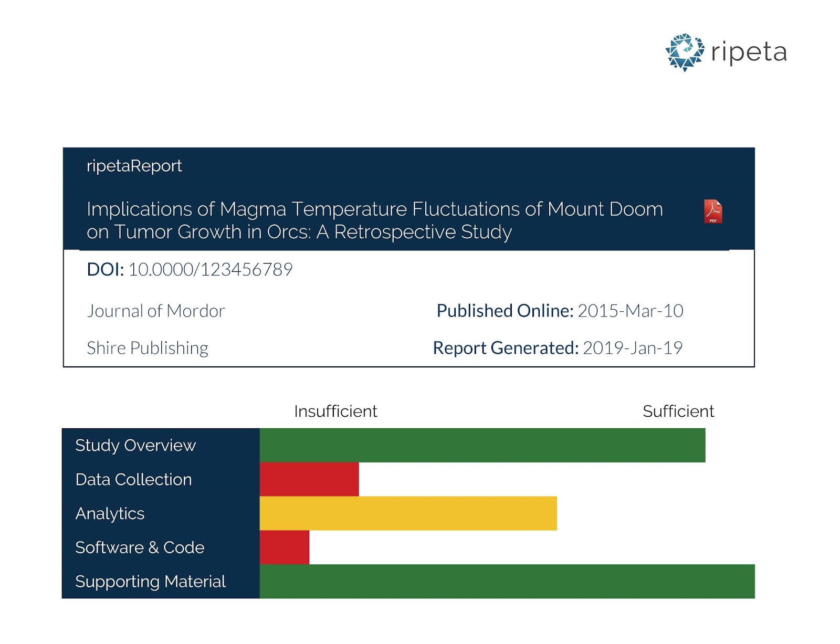Select the ripetaReport header label

(x=134, y=166)
